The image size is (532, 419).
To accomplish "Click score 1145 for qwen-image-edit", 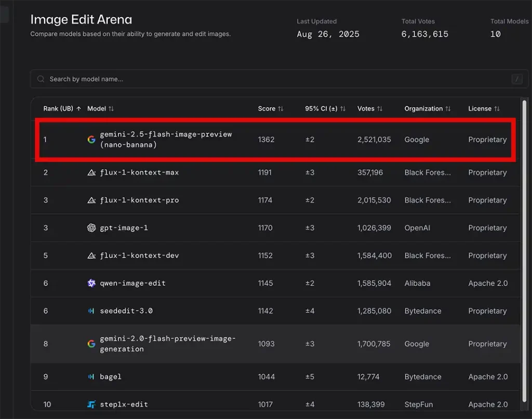I will (265, 283).
